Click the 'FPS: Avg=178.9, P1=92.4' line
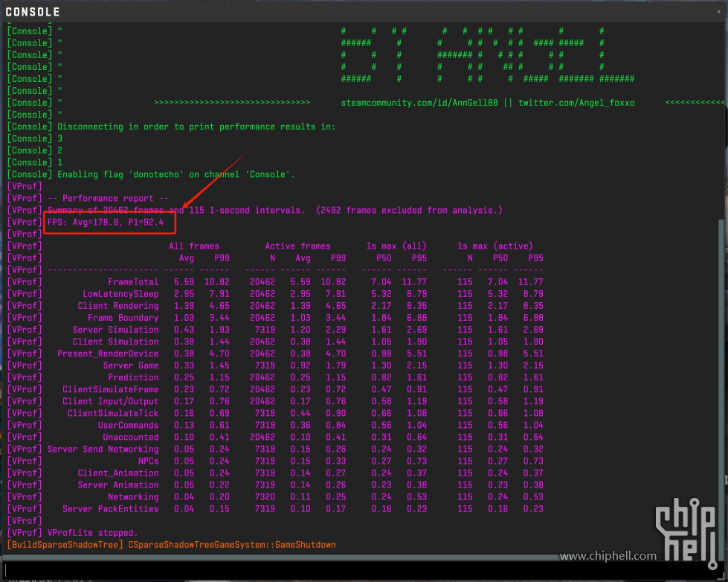 (x=106, y=223)
